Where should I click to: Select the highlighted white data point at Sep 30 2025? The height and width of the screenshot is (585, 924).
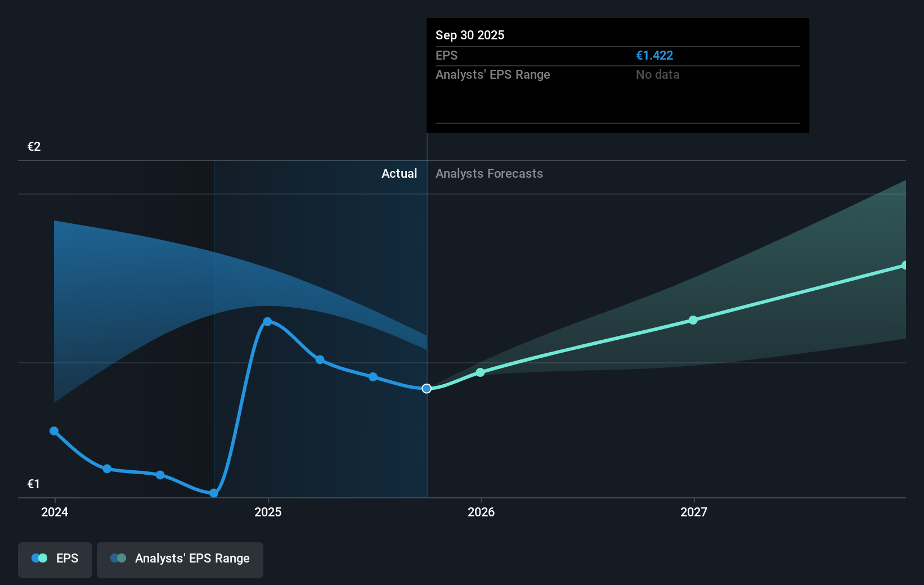click(x=427, y=388)
